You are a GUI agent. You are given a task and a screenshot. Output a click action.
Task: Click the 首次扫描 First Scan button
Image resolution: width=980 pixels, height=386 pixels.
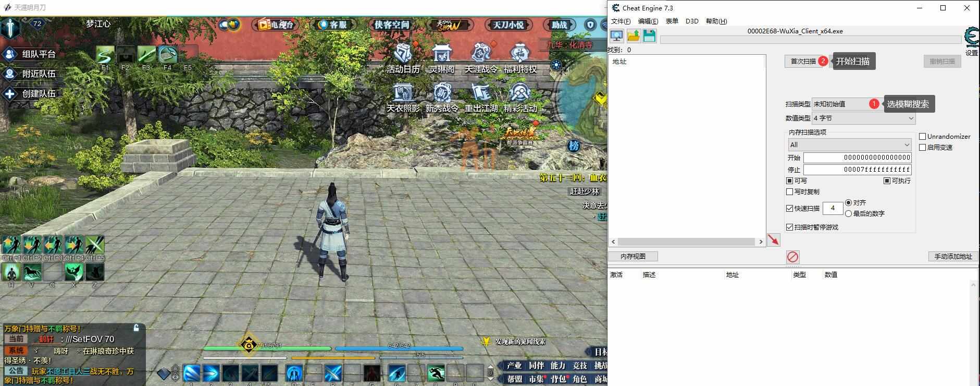(x=803, y=61)
